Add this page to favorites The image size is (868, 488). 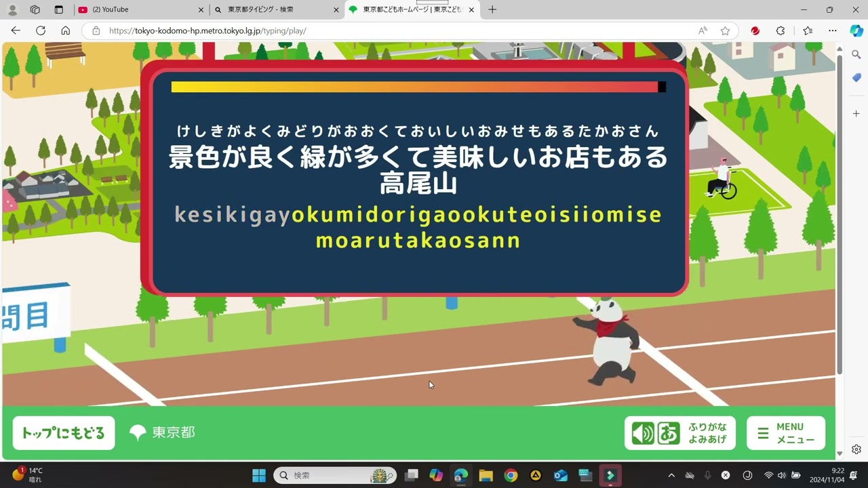tap(725, 30)
